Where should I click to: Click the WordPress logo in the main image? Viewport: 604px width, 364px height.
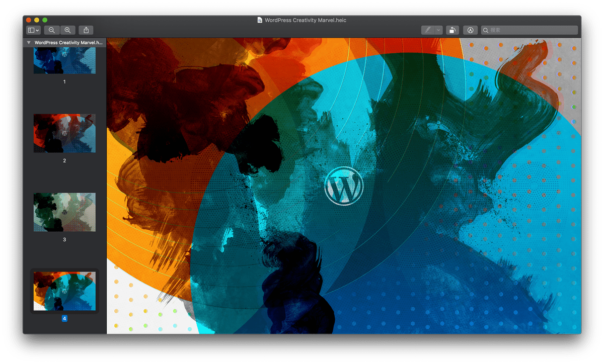coord(343,186)
